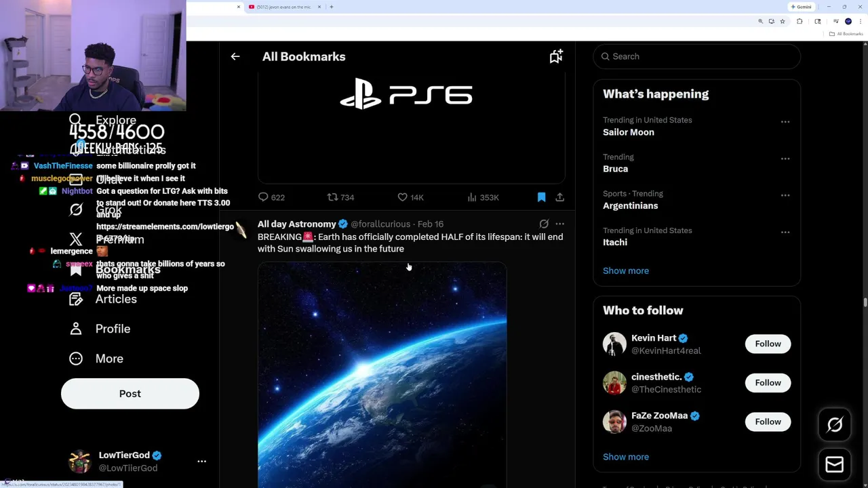Click the Post button
Screen dimensions: 868x488
click(130, 394)
